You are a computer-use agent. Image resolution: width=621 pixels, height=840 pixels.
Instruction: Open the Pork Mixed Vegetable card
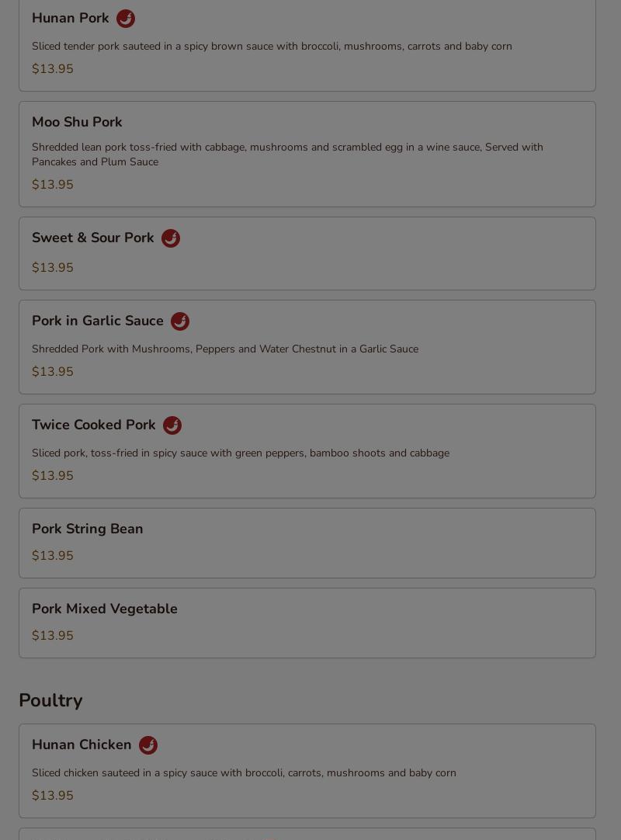pyautogui.click(x=307, y=623)
